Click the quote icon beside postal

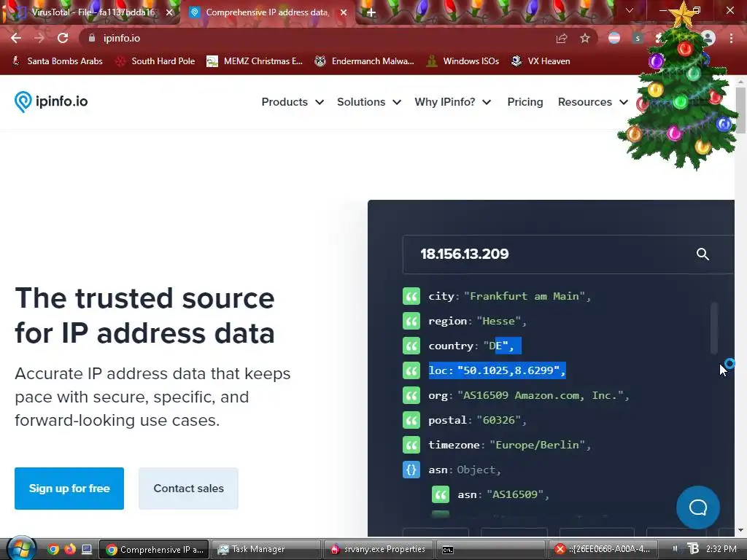[x=411, y=419]
